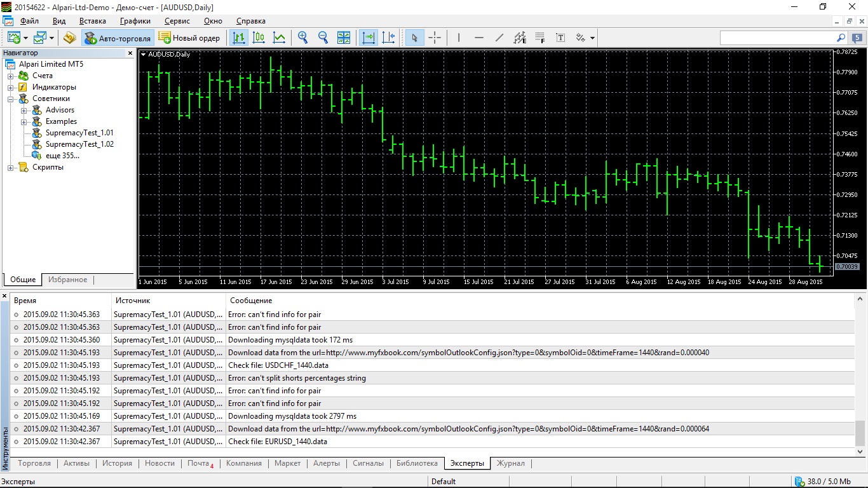Screen dimensions: 868x488
Task: Zoom out the chart
Action: pyautogui.click(x=323, y=37)
